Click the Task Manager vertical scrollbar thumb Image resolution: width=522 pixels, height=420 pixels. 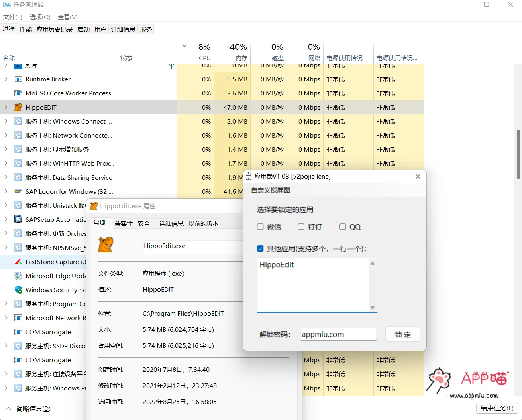tap(518, 154)
